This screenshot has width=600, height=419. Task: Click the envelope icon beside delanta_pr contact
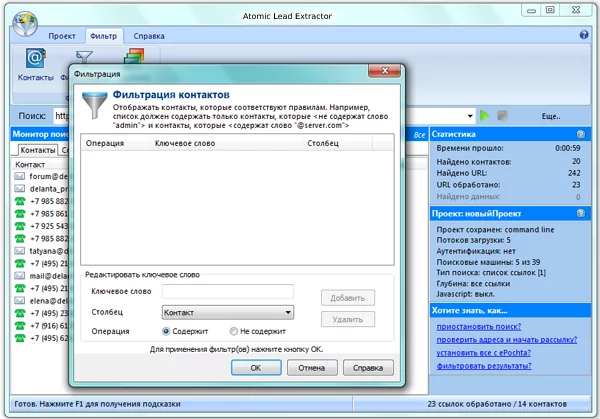click(x=20, y=189)
